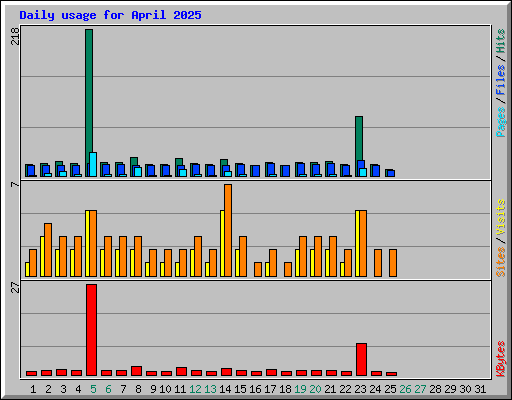This screenshot has height=400, width=512.
Task: Select the tallest orange Sites bar on day 14
Action: [x=228, y=230]
